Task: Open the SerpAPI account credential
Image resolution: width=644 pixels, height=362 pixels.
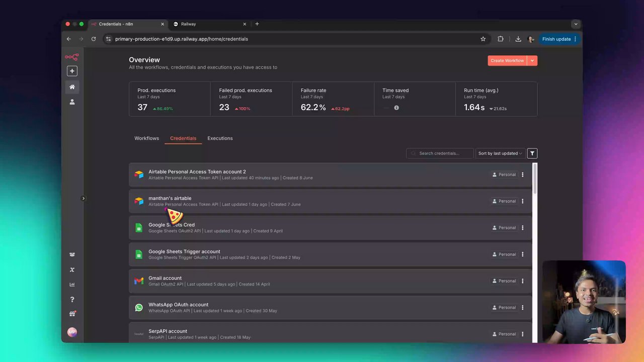Action: click(330, 333)
